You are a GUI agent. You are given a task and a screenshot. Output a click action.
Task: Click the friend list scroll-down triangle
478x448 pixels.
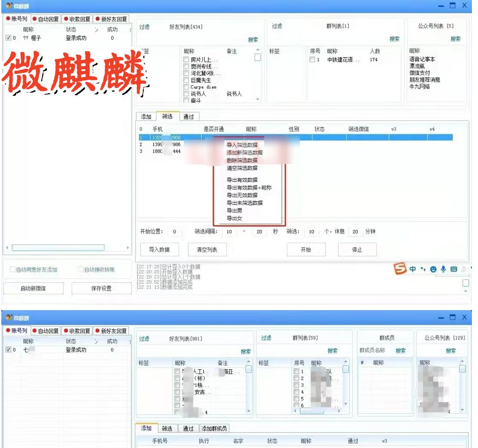[258, 99]
